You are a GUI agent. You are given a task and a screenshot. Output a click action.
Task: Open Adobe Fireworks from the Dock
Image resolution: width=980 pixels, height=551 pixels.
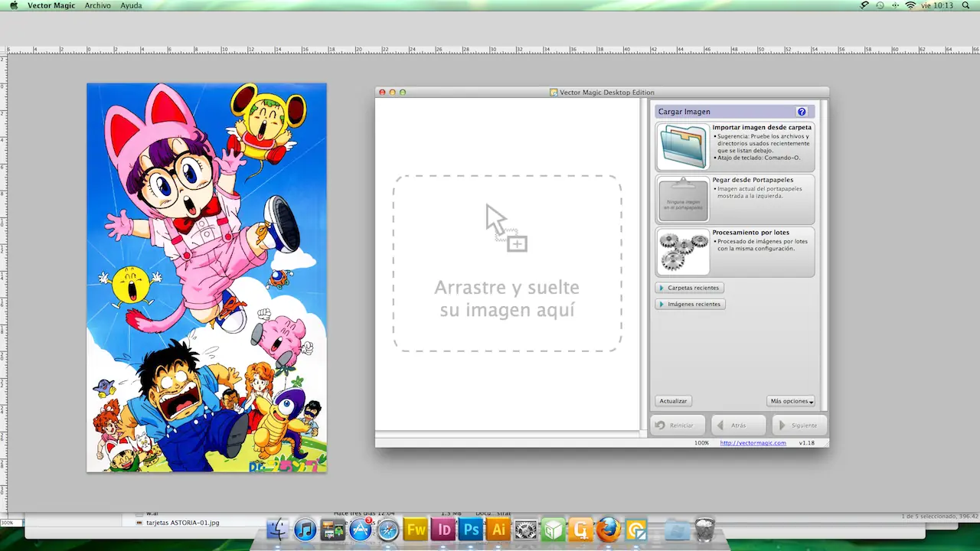coord(416,529)
